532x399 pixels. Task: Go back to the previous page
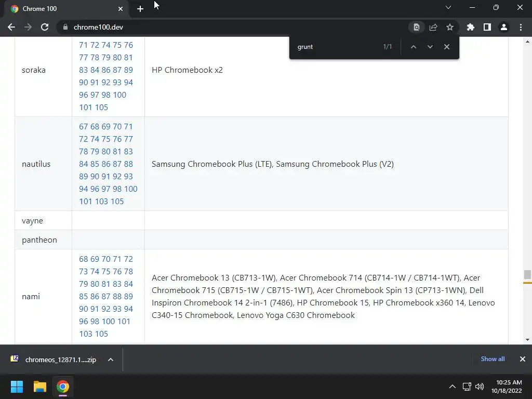[11, 27]
